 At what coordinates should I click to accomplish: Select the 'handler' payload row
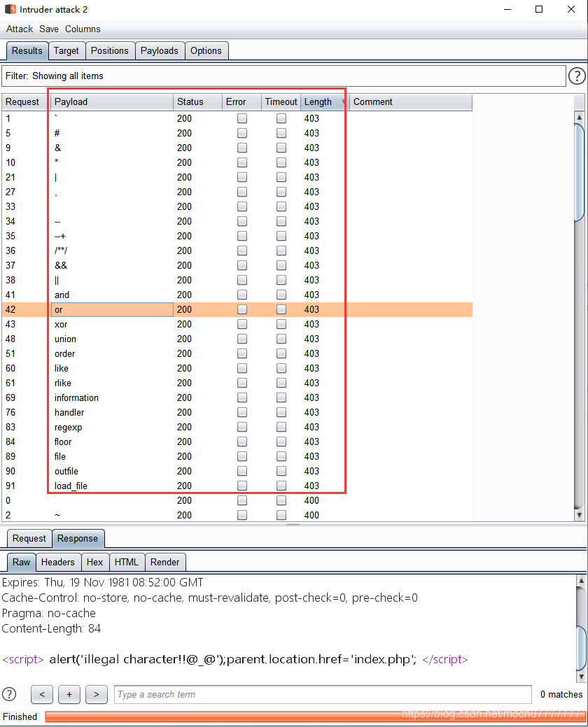(x=237, y=412)
